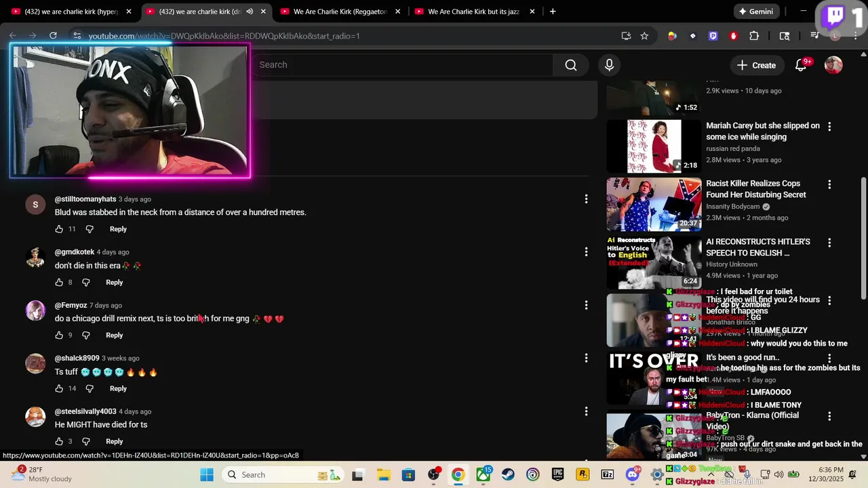Open Mariah Carey slipped on ice thumbnail
868x488 pixels.
point(654,146)
